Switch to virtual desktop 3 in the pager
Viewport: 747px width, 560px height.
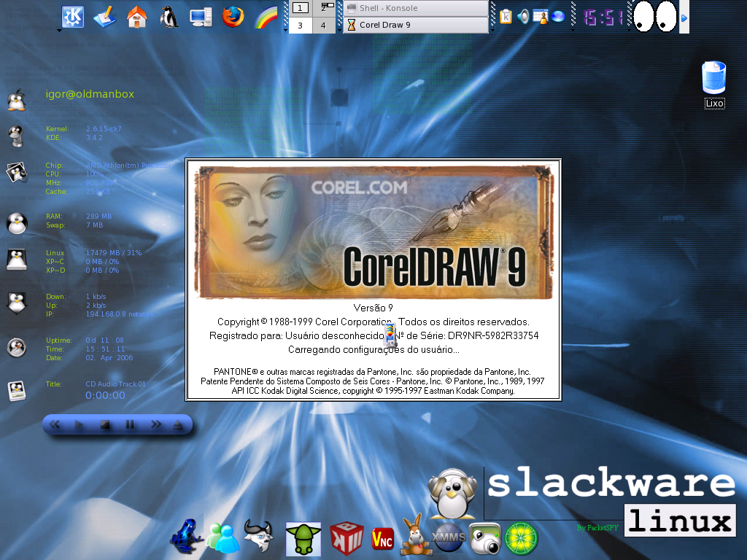pos(300,26)
